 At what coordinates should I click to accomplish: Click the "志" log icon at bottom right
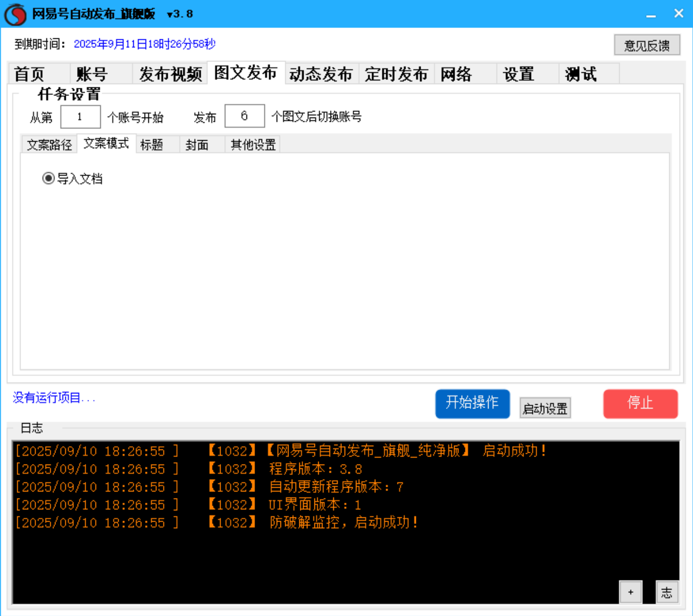click(668, 591)
